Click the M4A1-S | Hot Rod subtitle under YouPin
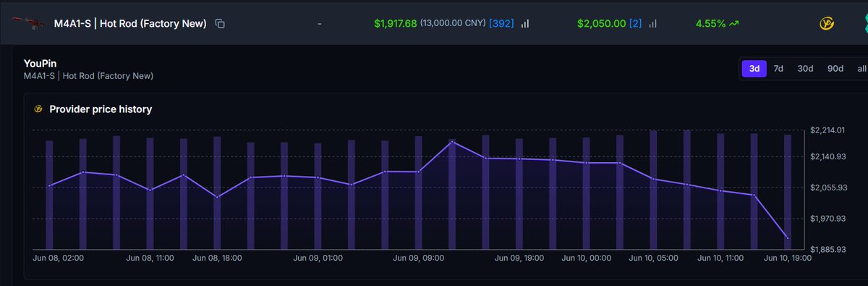 coord(88,76)
